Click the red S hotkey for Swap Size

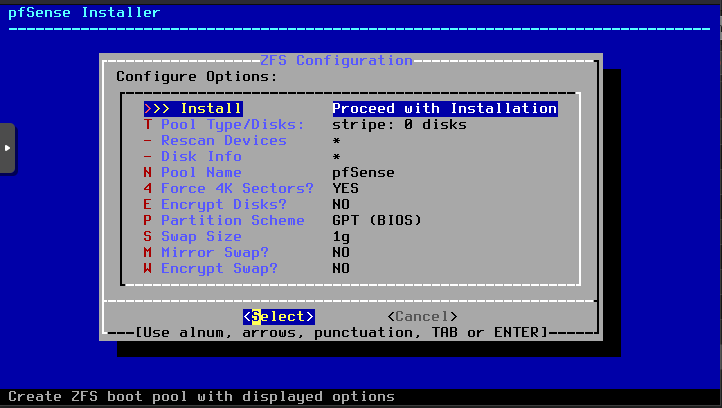coord(148,236)
